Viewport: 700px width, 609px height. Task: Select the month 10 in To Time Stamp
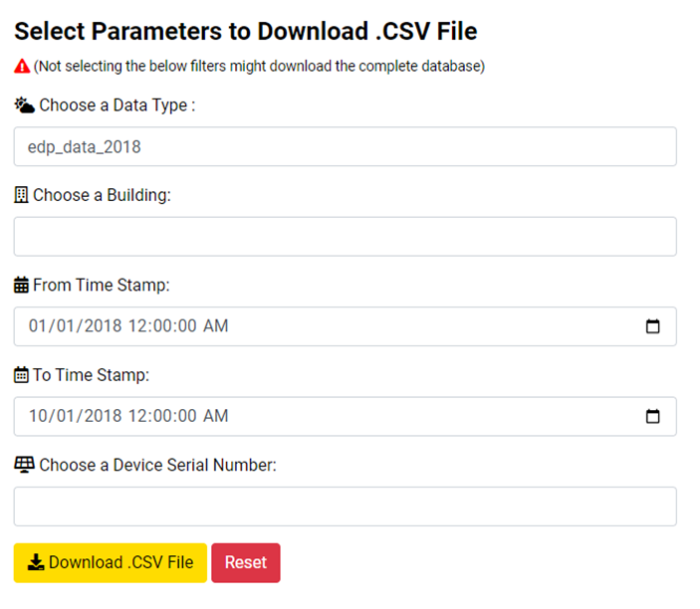(38, 416)
